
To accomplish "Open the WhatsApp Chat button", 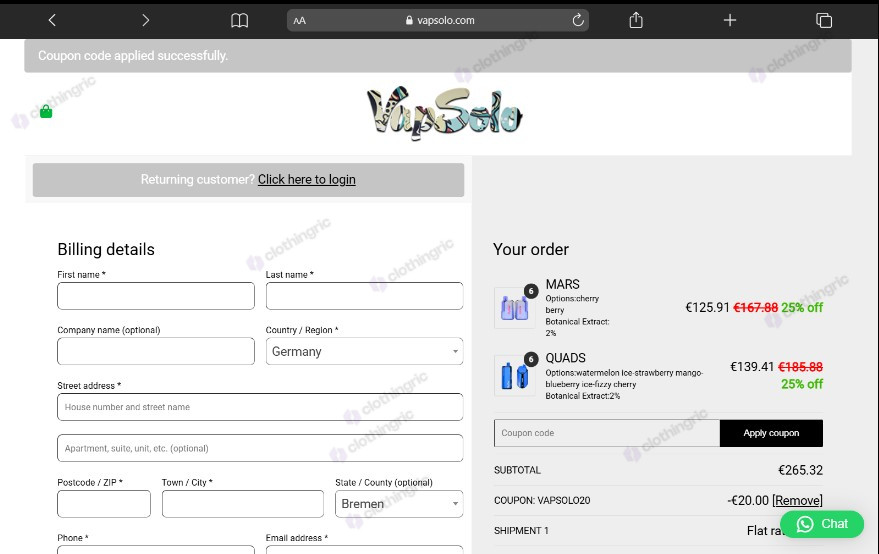I will point(822,524).
